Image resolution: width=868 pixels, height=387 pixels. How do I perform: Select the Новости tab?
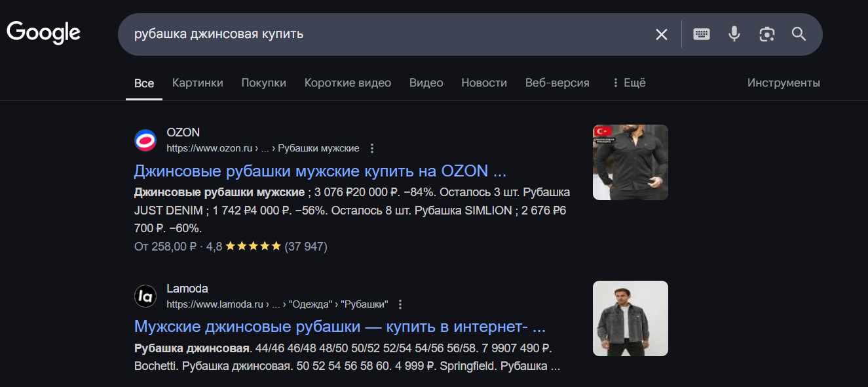pyautogui.click(x=484, y=83)
